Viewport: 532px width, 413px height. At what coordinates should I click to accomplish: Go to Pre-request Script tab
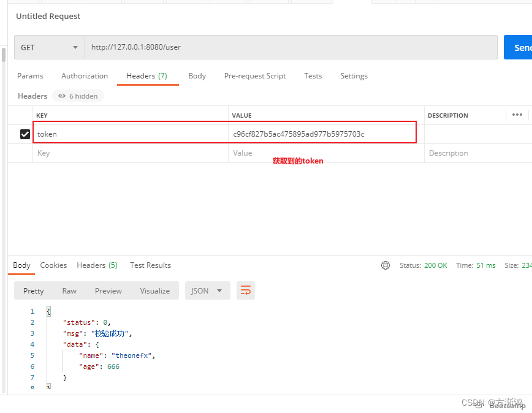point(255,76)
